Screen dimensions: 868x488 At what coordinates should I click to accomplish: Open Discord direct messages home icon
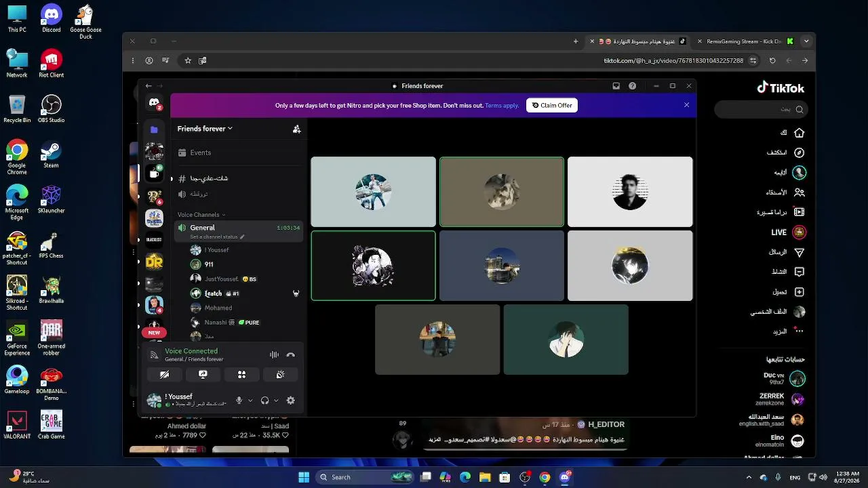coord(154,102)
